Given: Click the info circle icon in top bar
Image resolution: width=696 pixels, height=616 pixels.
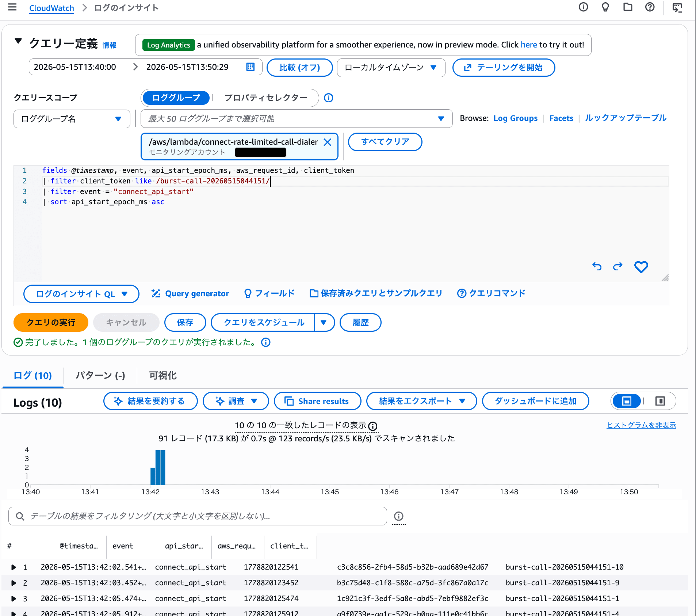Looking at the screenshot, I should [583, 7].
